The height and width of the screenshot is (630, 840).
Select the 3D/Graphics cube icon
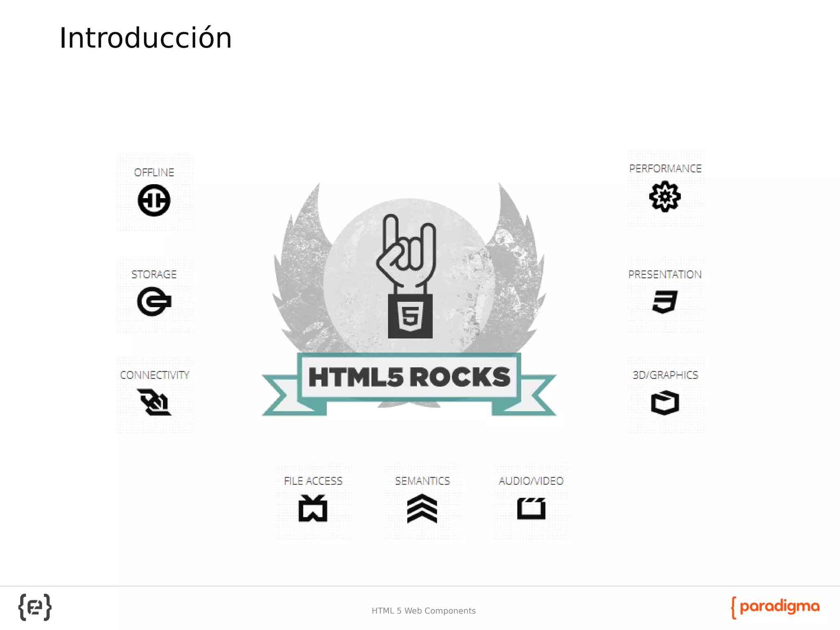665,403
